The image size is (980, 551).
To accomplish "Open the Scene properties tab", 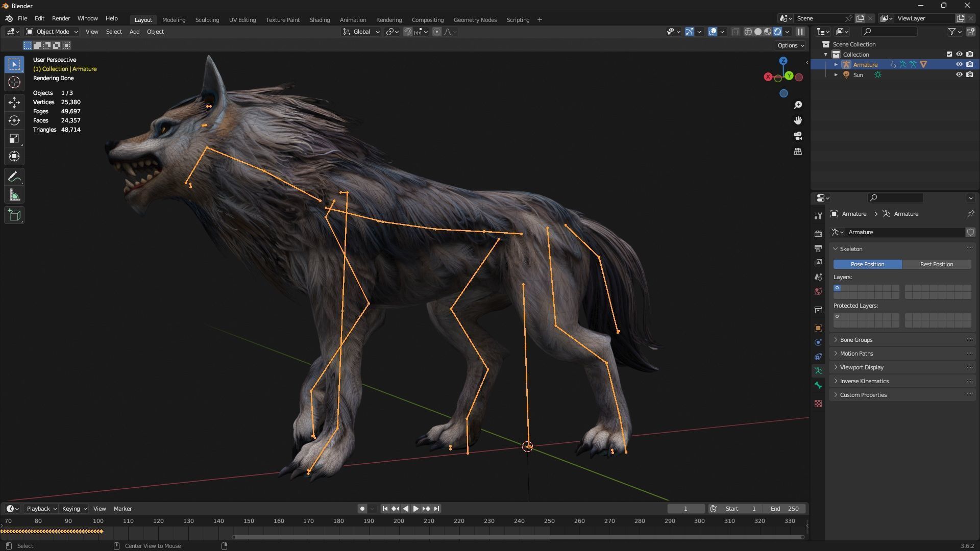I will pyautogui.click(x=818, y=277).
